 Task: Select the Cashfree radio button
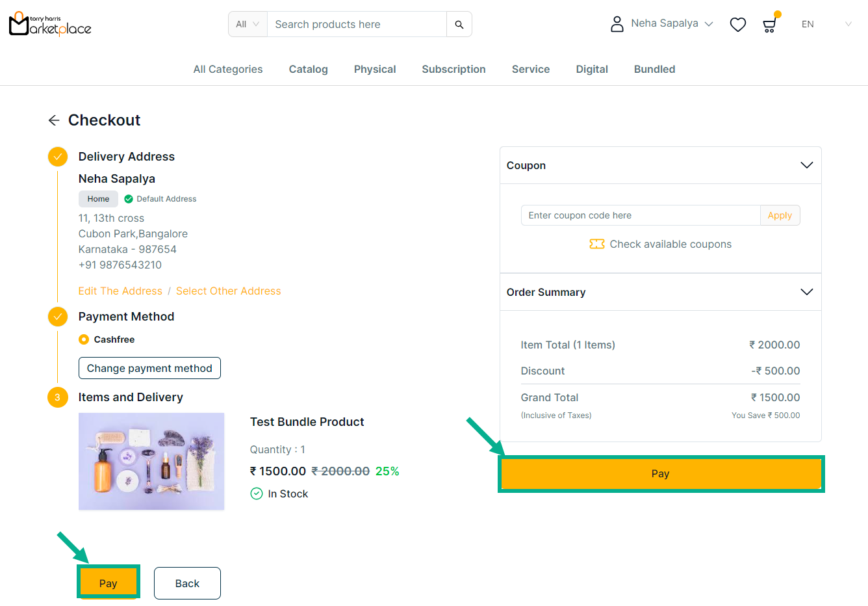coord(84,339)
